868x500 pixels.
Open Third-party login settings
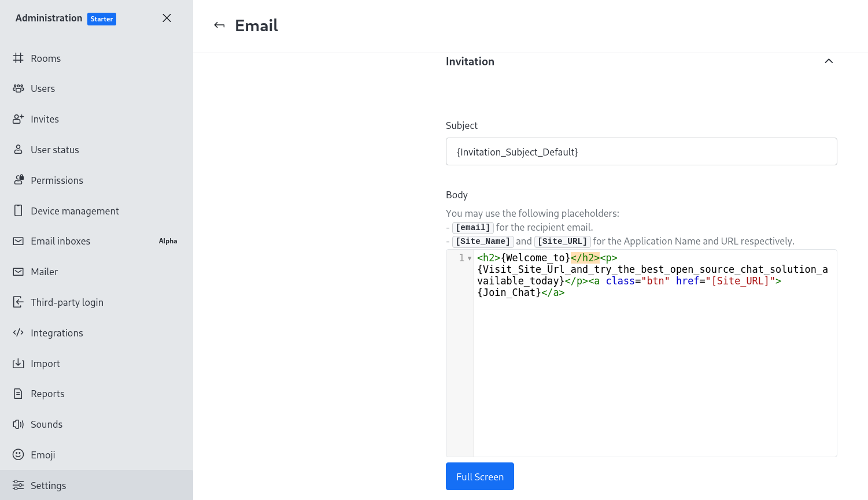point(97,302)
